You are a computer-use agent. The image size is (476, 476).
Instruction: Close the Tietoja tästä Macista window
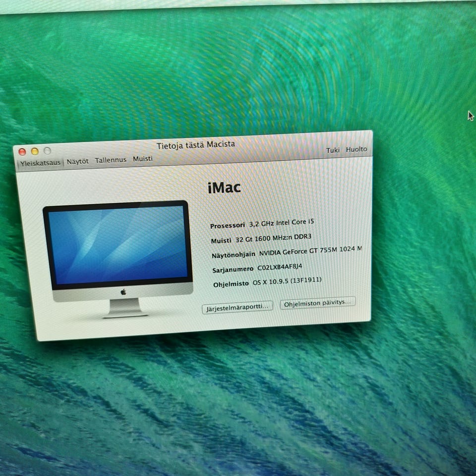(22, 152)
